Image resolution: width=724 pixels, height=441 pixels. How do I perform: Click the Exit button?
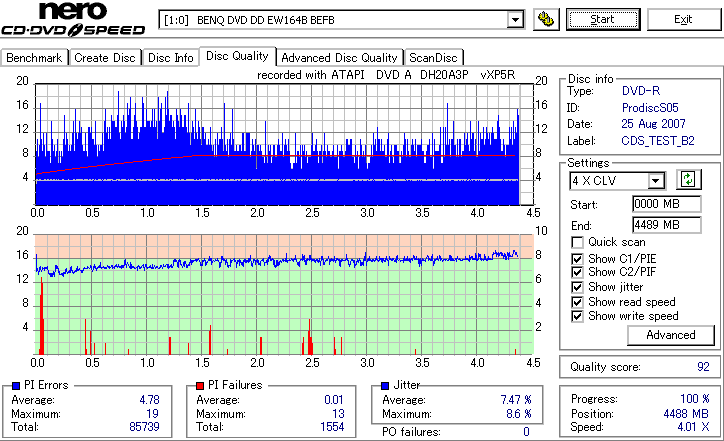pos(683,19)
